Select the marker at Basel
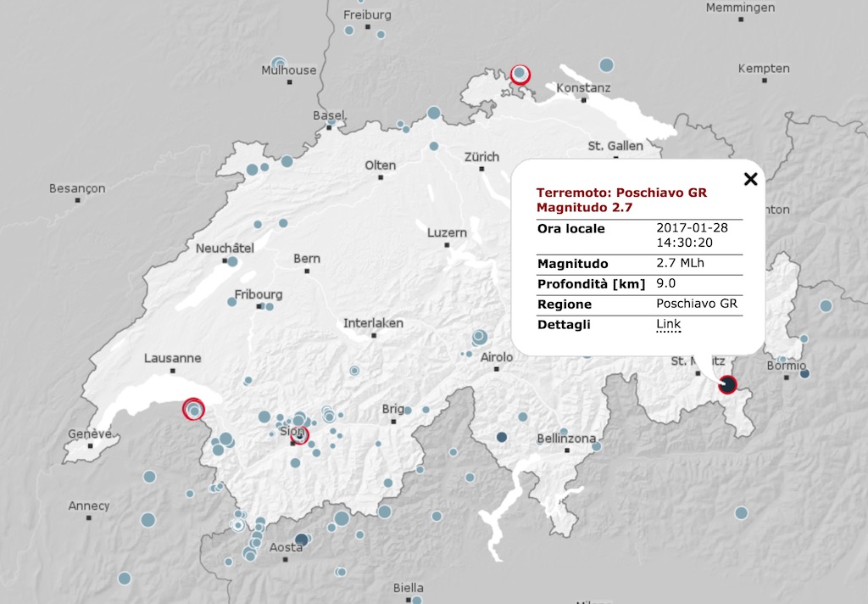Screen dimensions: 868x604 coord(332,122)
